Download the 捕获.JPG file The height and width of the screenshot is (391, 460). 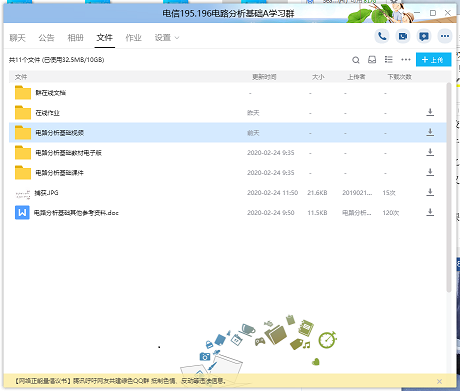[x=430, y=192]
